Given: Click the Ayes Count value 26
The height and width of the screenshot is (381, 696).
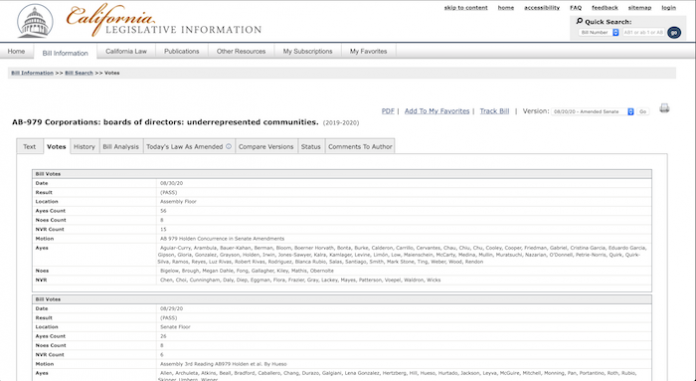Looking at the screenshot, I should click(x=163, y=336).
